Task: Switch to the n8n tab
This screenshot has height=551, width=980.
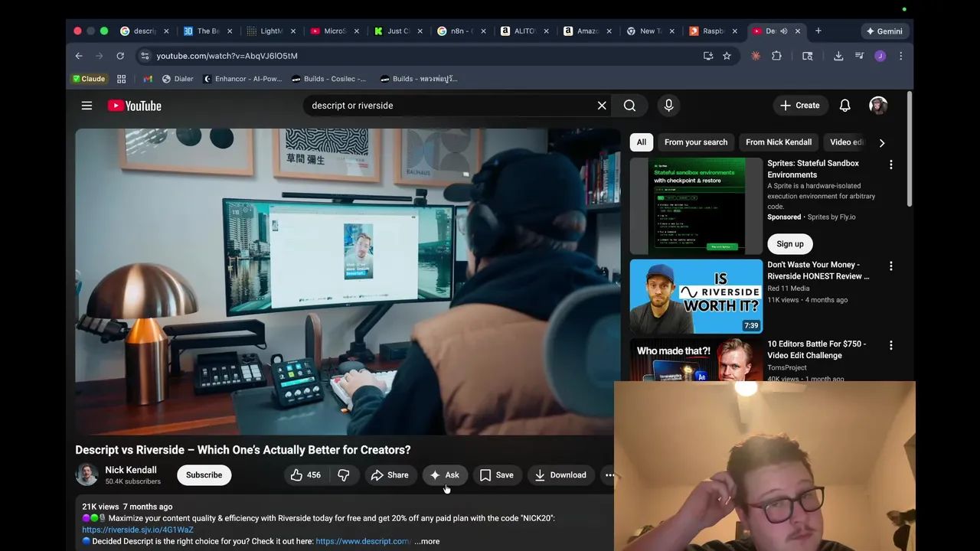Action: click(x=462, y=31)
